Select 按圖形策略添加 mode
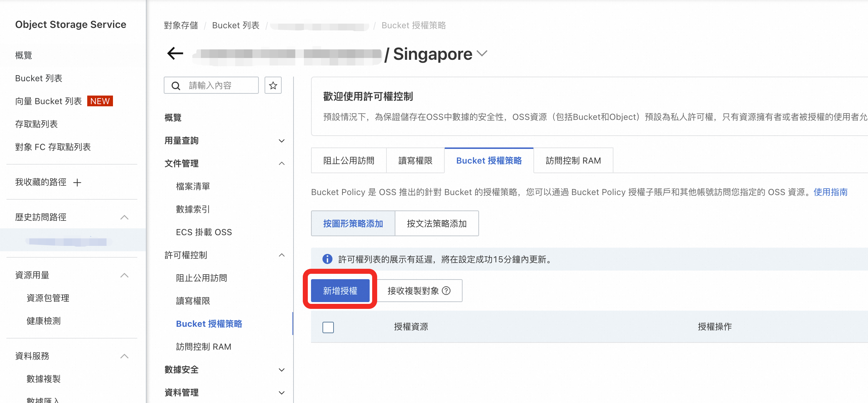 (x=353, y=224)
